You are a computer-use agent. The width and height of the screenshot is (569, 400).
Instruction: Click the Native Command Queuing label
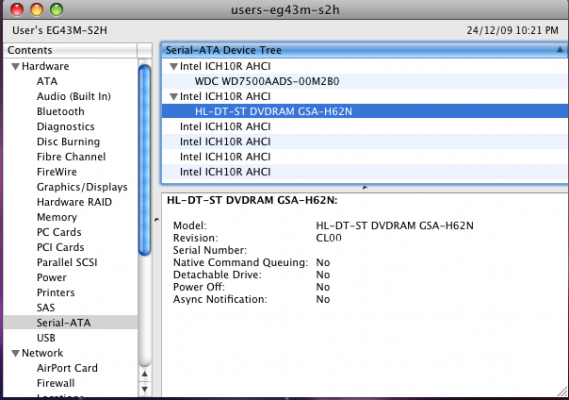(x=240, y=262)
